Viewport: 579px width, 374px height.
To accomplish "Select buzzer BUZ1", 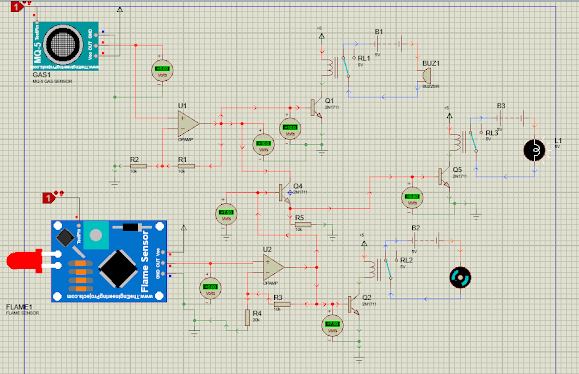I will tap(426, 77).
